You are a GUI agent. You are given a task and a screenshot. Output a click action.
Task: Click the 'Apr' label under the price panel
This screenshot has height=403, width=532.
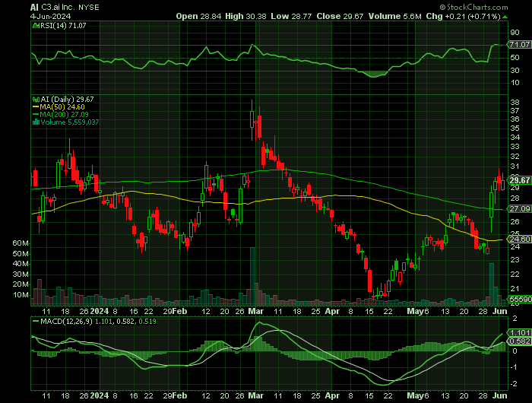coord(332,311)
